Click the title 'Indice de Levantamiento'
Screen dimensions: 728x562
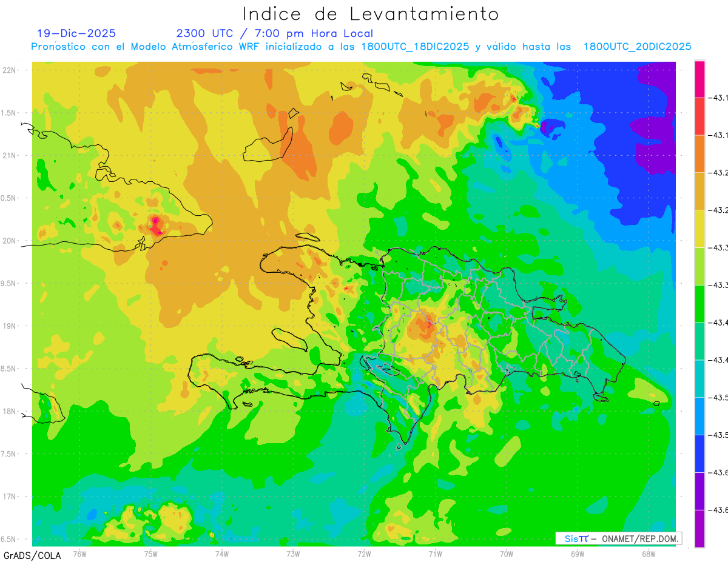pyautogui.click(x=371, y=14)
